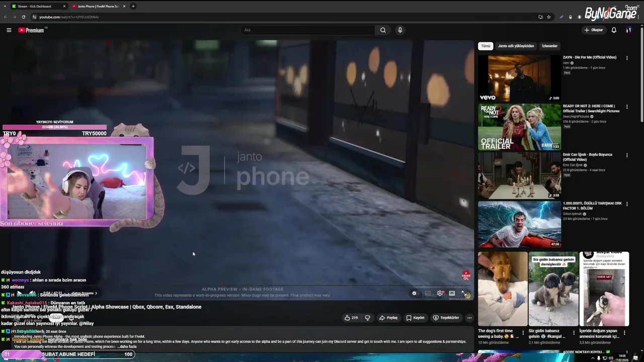Click the ZAYN channel name under the title
Viewport: 644px width, 362px height.
tap(566, 63)
